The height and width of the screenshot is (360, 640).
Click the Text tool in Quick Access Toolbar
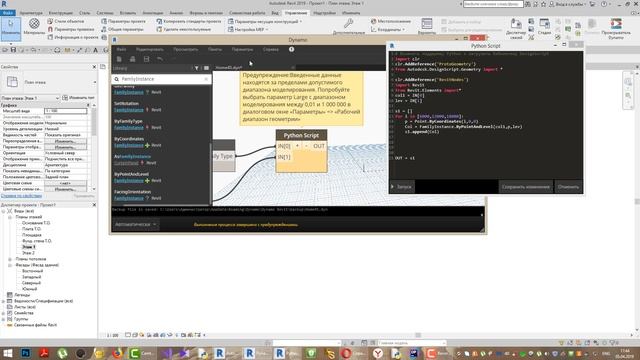[x=95, y=50]
